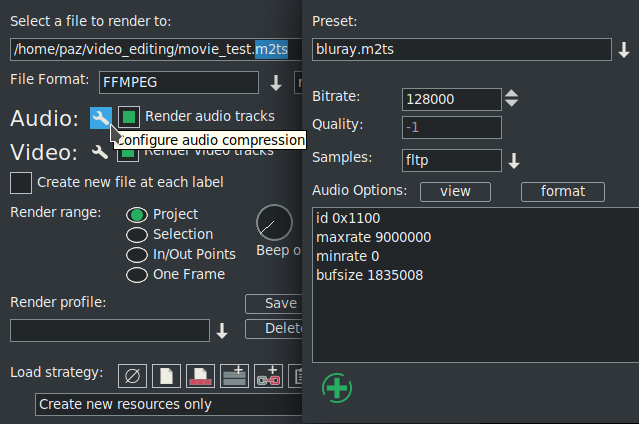Click the green plus add icon
This screenshot has width=639, height=424.
point(337,387)
